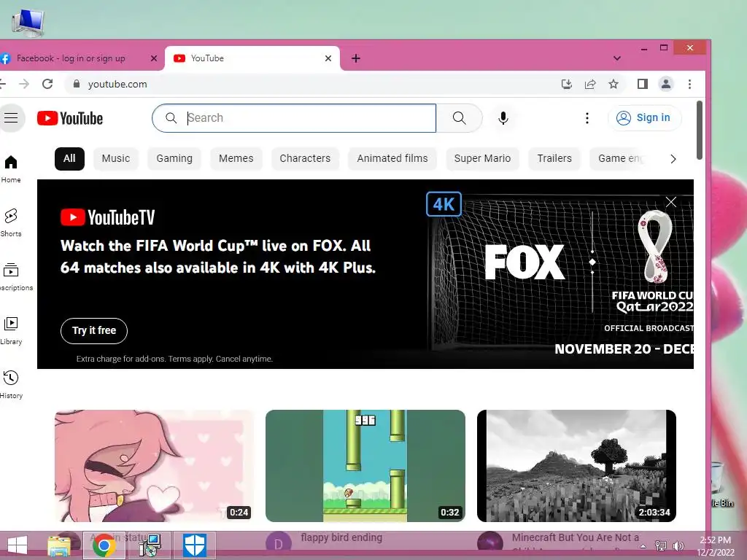View site information via the lock icon
The image size is (747, 560).
click(x=76, y=84)
